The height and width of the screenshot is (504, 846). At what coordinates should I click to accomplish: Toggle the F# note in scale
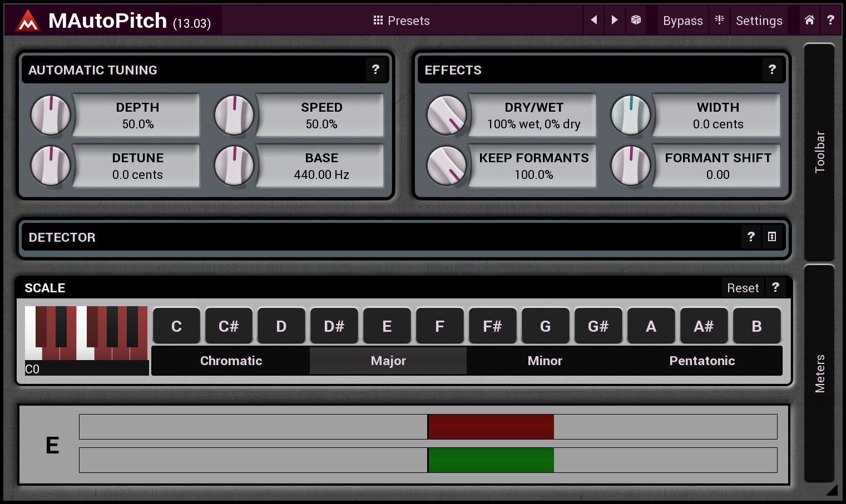[x=493, y=326]
